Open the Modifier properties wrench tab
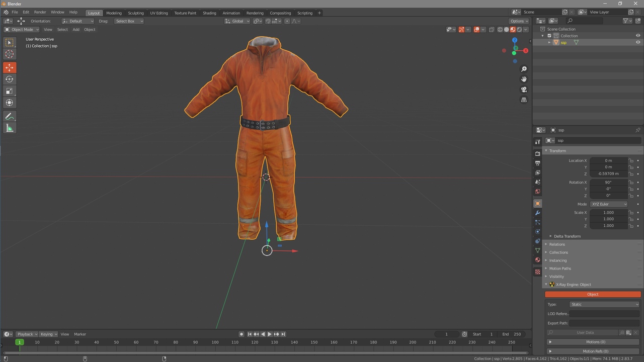Image resolution: width=644 pixels, height=362 pixels. pyautogui.click(x=537, y=213)
